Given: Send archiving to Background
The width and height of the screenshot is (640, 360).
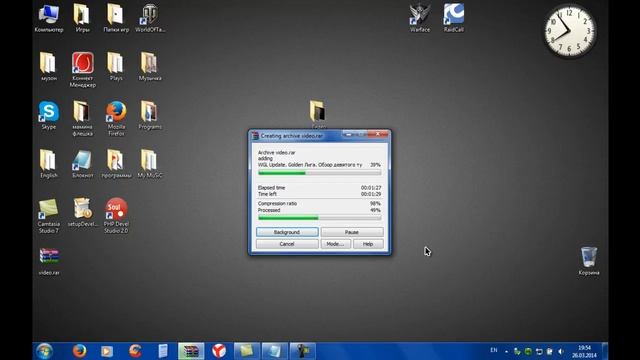Looking at the screenshot, I should coord(287,232).
